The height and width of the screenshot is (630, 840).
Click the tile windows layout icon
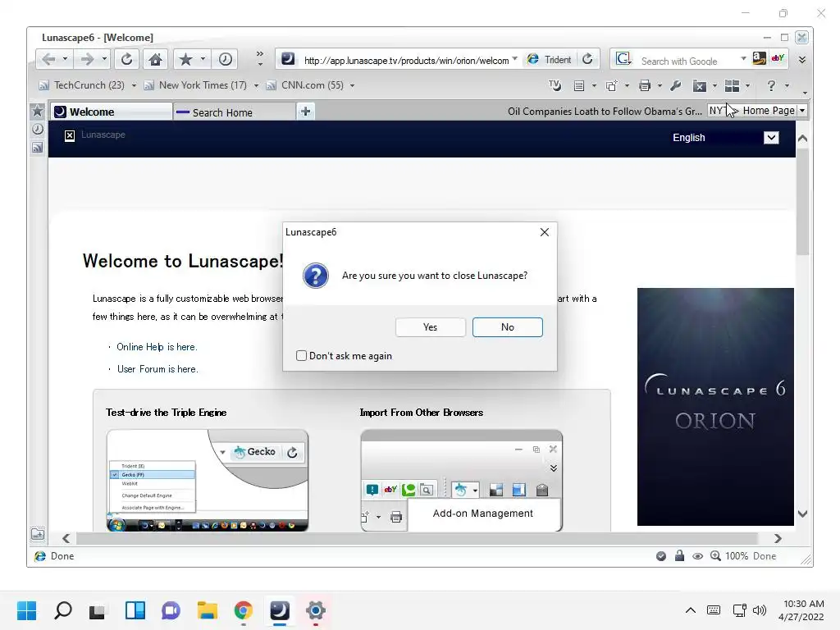[x=732, y=85]
